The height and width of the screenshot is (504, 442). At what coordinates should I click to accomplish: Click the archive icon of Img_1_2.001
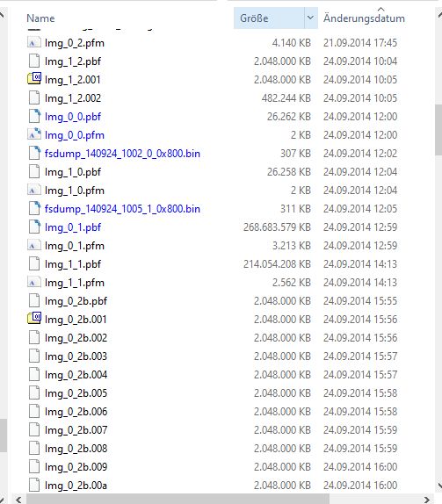[x=34, y=79]
